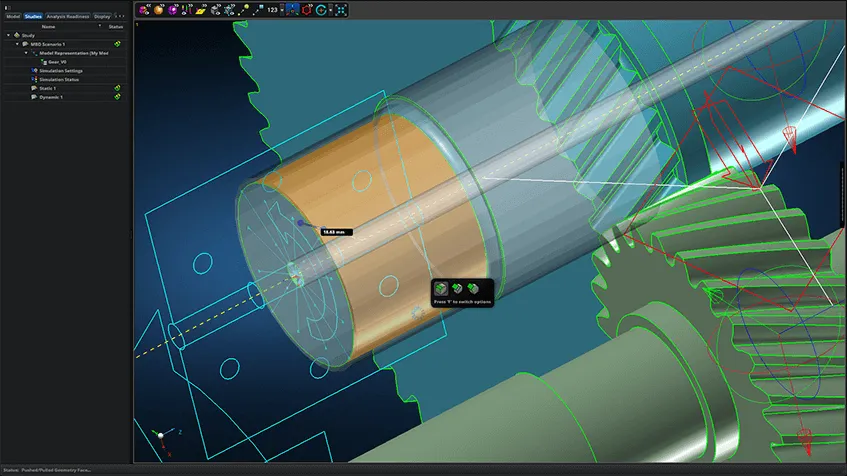
Task: Collapse the Study tree node
Action: coord(9,35)
